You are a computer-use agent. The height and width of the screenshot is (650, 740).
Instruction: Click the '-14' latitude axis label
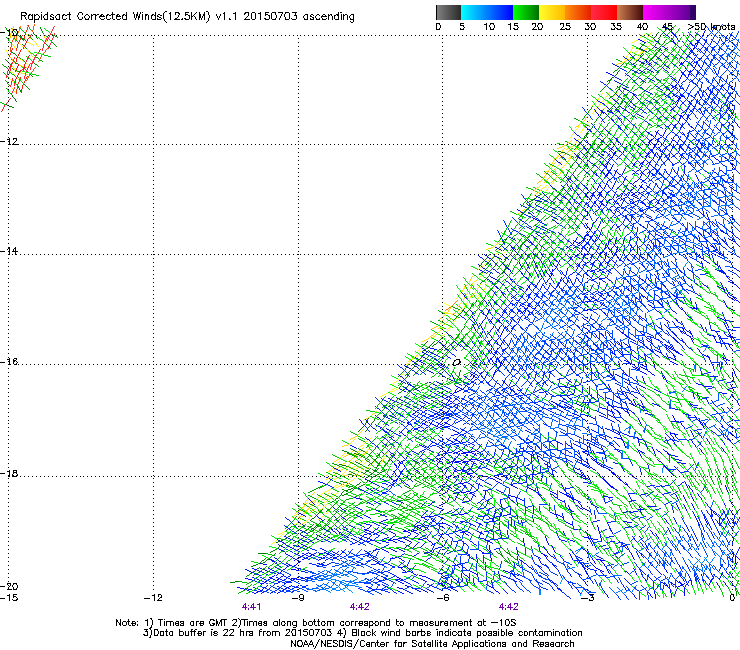coord(9,251)
